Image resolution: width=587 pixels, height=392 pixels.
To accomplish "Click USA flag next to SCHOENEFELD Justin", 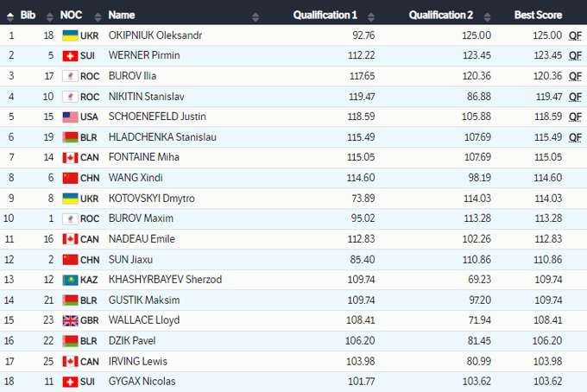I will 70,117.
